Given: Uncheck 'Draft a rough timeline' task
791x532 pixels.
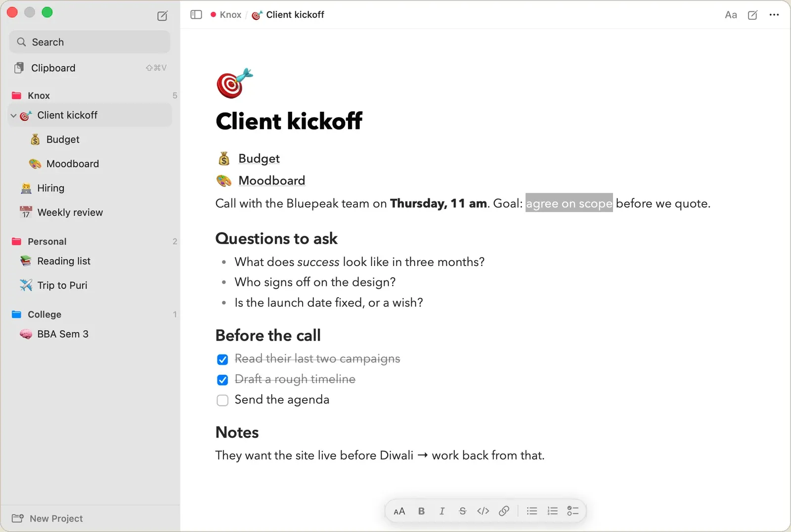Looking at the screenshot, I should coord(222,380).
